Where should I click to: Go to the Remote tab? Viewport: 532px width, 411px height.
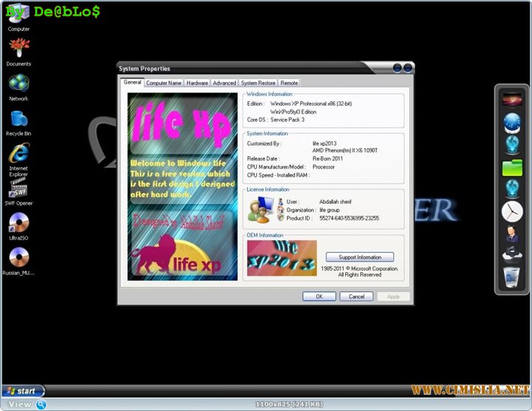289,84
